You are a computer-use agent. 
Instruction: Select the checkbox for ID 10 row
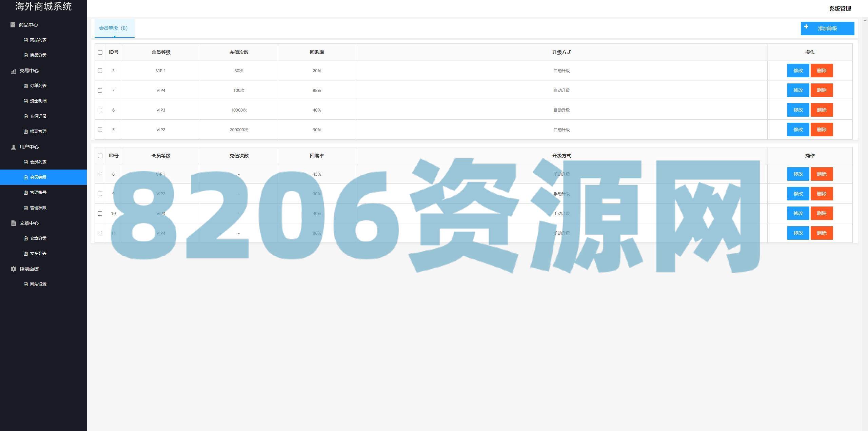(100, 214)
